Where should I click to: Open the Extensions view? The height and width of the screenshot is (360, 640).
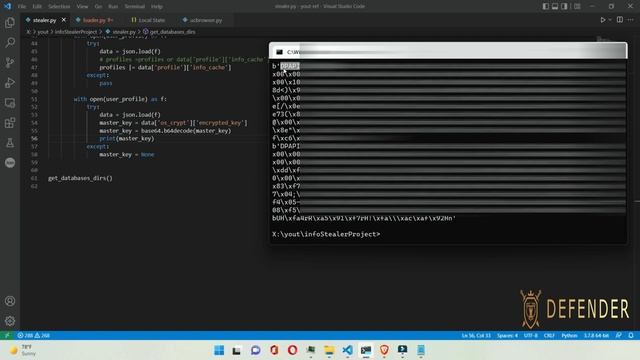click(10, 122)
